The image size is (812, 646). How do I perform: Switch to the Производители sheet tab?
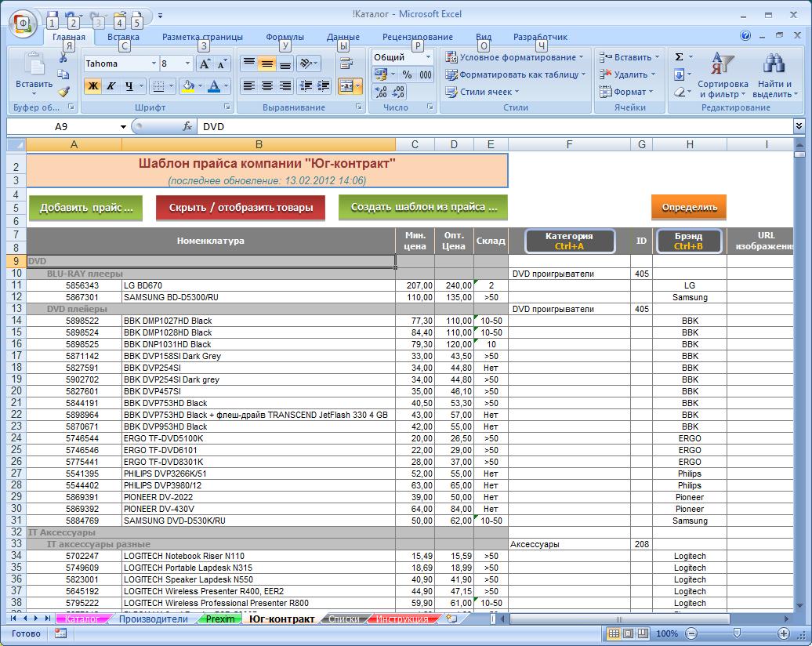154,619
